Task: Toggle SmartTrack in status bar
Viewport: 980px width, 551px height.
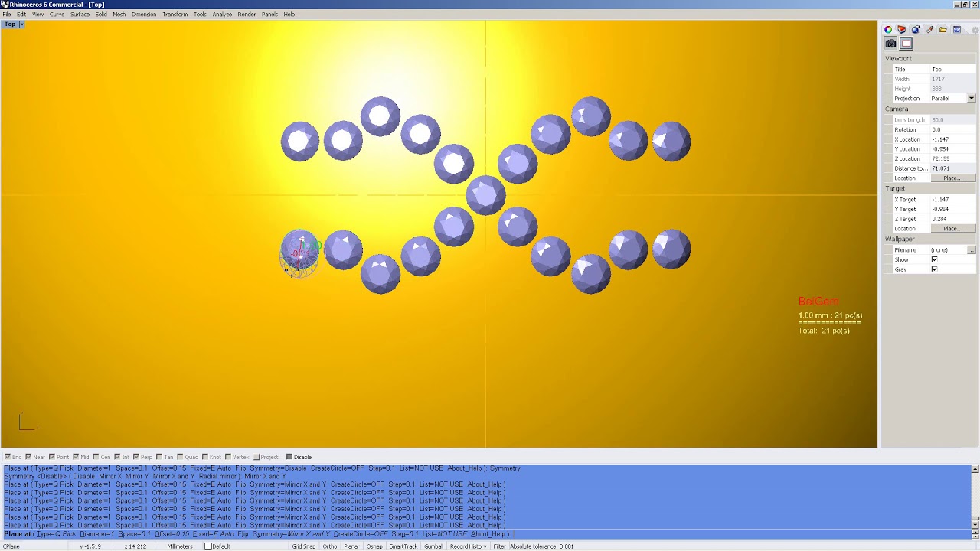Action: pyautogui.click(x=403, y=546)
